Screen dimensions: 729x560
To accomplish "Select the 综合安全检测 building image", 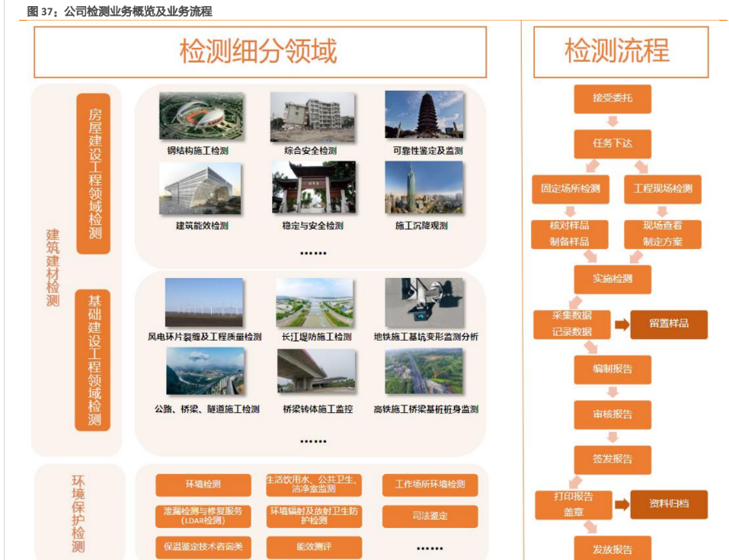I will point(313,117).
